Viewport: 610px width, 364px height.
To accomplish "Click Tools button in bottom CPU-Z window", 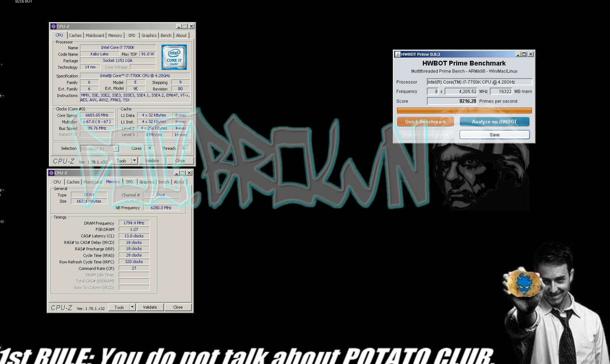I will point(119,307).
